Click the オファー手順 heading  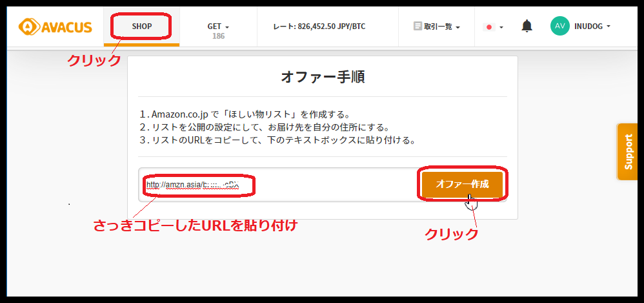tap(323, 77)
